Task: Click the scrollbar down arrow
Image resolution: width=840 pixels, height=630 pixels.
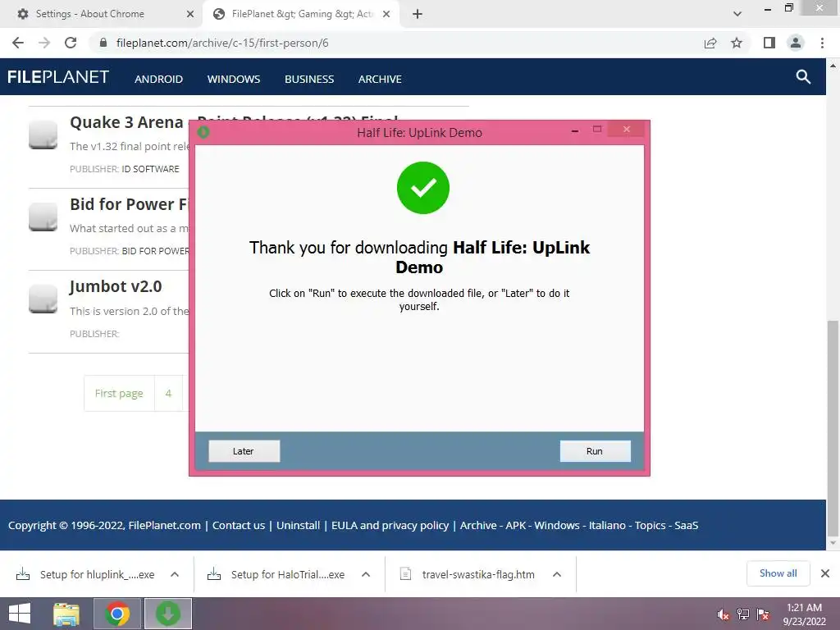Action: point(833,543)
